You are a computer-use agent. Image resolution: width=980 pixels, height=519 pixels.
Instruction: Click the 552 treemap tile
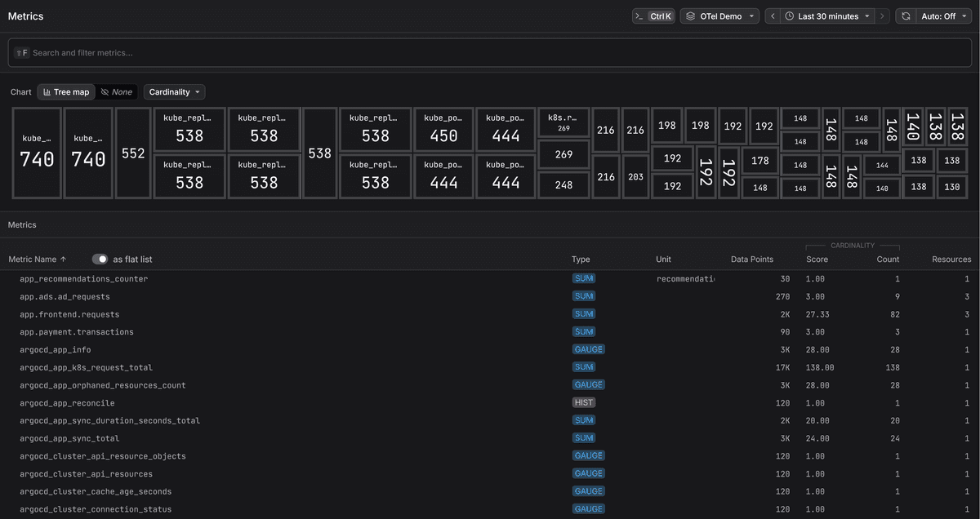(133, 153)
